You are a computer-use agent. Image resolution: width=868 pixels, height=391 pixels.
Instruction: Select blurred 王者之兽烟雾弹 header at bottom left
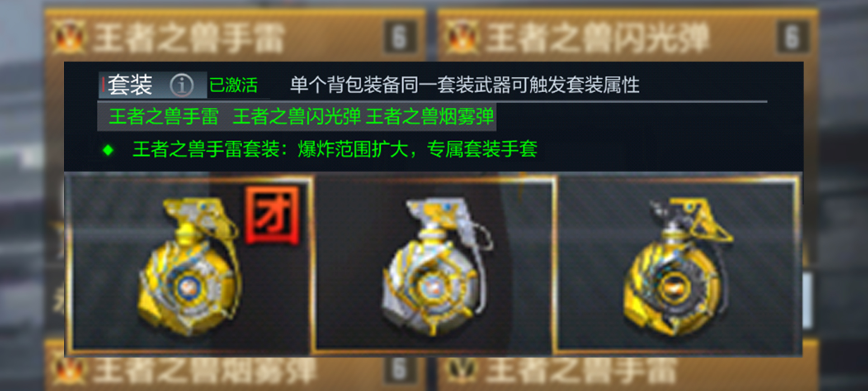pos(204,371)
